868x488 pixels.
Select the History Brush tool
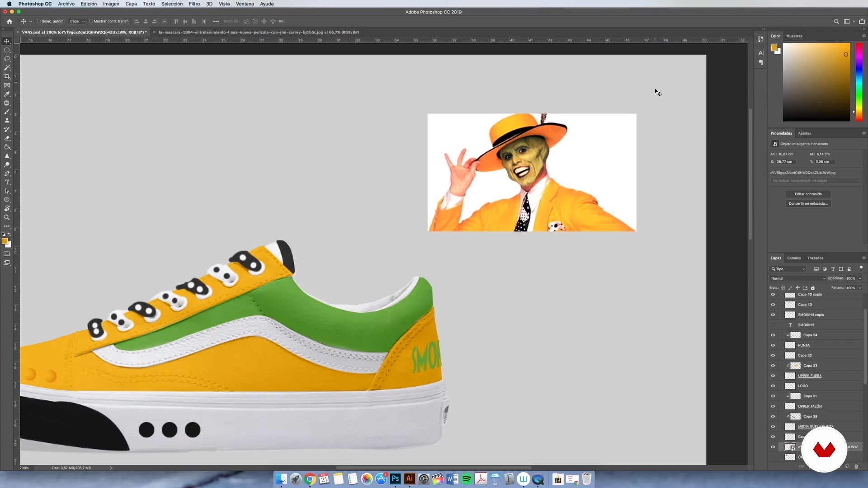click(x=7, y=129)
